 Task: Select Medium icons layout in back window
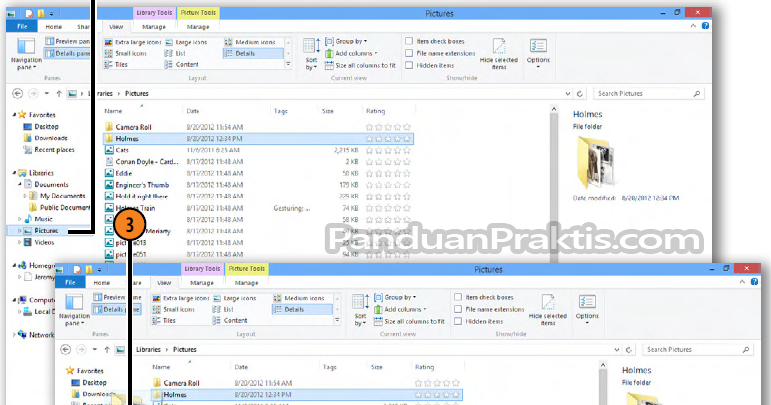250,42
